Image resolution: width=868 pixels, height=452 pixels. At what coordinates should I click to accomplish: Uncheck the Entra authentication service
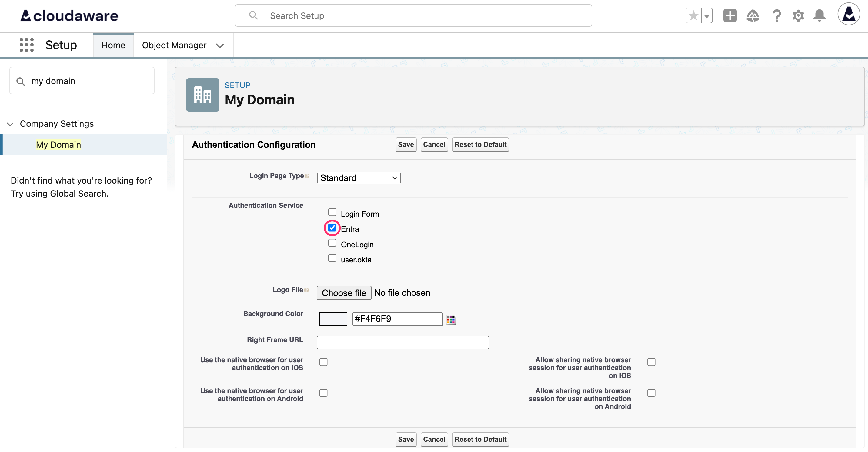click(x=332, y=228)
